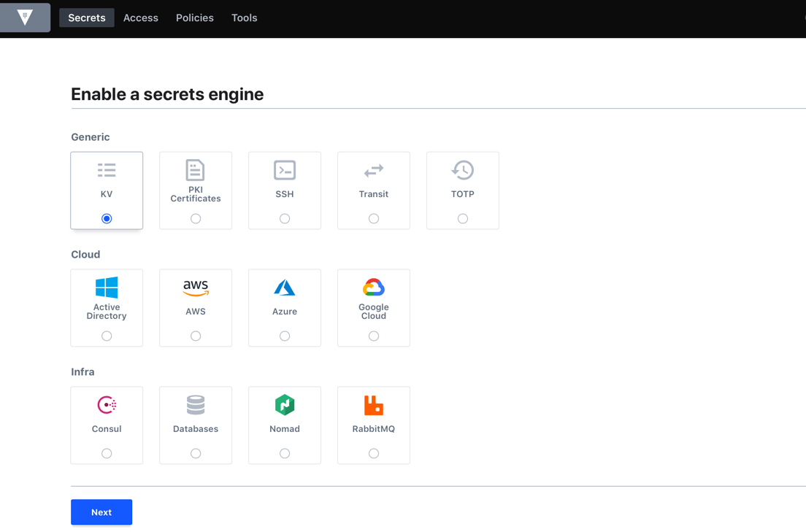The width and height of the screenshot is (806, 532).
Task: Switch to the Access tab
Action: (140, 18)
